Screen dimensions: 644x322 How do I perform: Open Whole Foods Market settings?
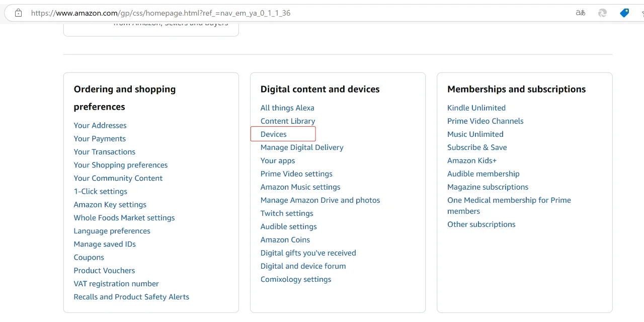coord(124,217)
